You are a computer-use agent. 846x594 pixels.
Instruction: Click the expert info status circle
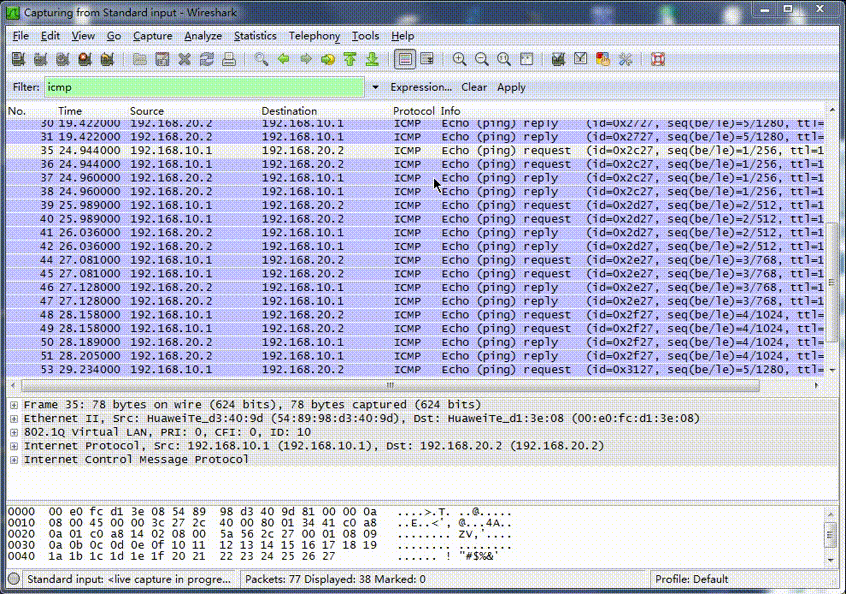coord(14,579)
